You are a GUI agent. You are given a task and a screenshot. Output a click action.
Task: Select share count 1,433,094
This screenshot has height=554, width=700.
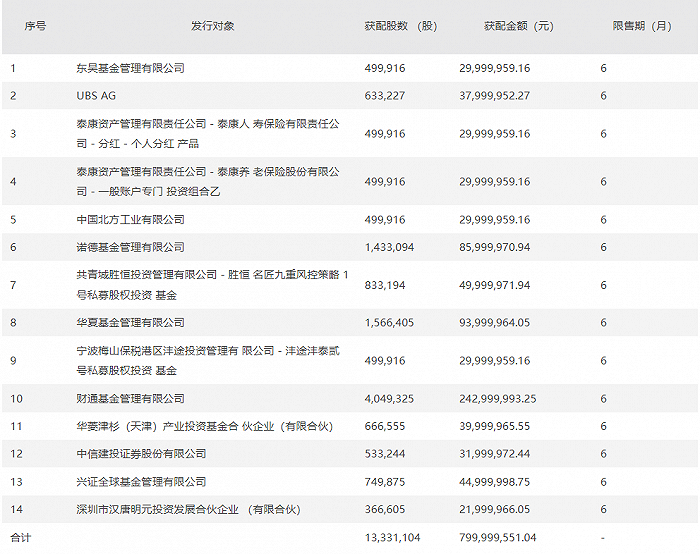tap(389, 247)
